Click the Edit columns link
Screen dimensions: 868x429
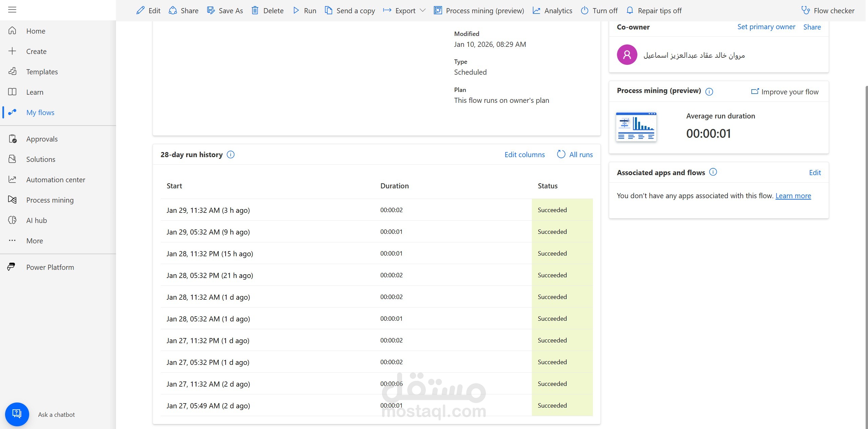[524, 155]
